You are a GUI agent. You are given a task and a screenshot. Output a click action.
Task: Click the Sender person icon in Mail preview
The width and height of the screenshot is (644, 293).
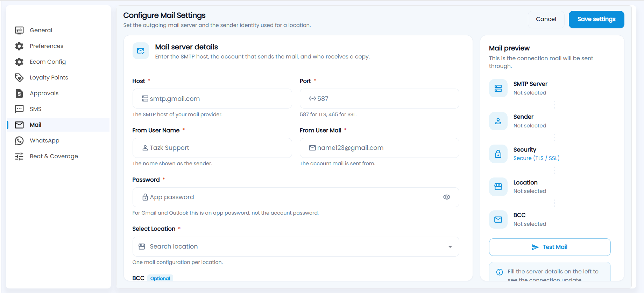498,121
